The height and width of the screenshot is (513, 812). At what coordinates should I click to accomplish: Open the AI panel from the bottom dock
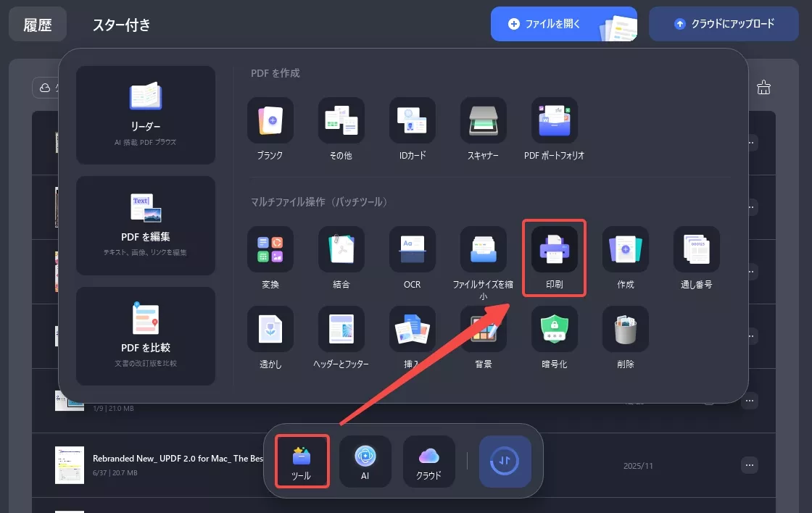point(365,462)
